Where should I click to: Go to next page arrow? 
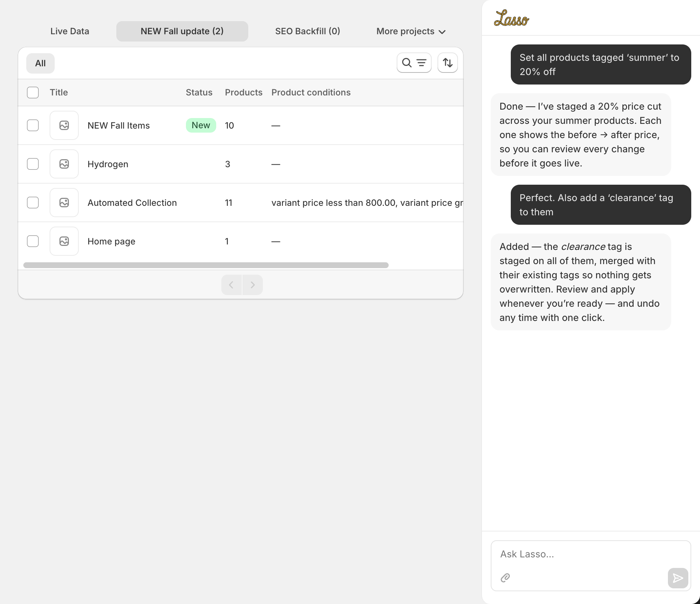click(x=253, y=285)
